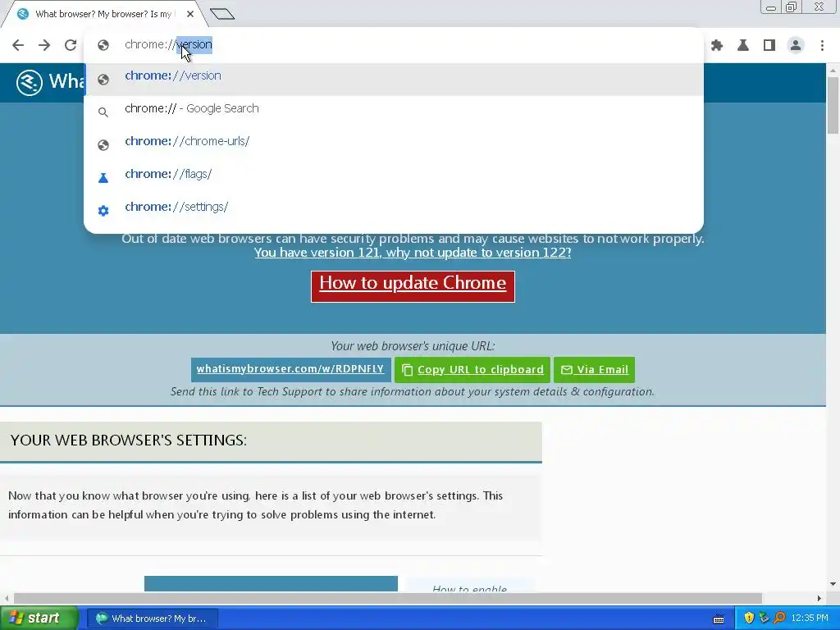
Task: Open the Windows start menu
Action: coord(39,619)
